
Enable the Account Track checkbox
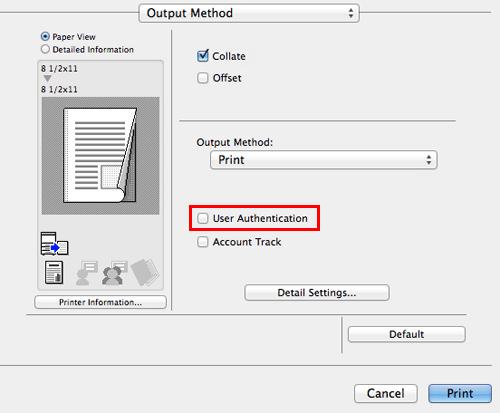203,242
